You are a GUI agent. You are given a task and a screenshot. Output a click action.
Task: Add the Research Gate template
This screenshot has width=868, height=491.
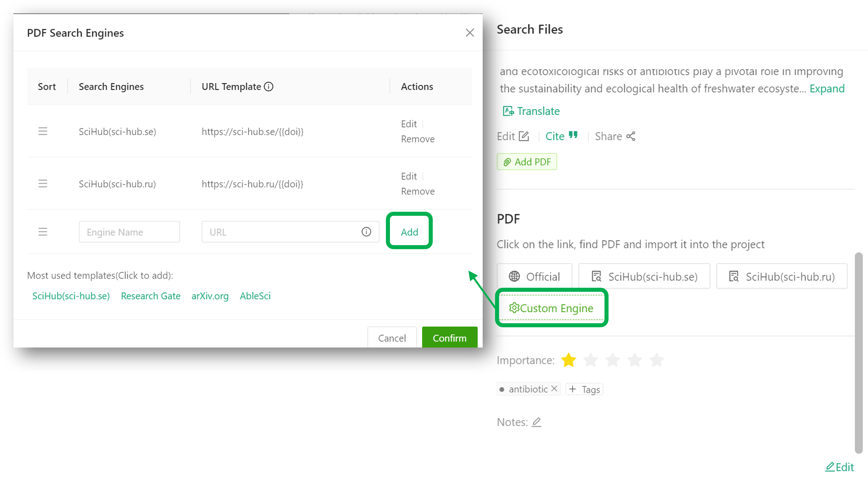[151, 296]
